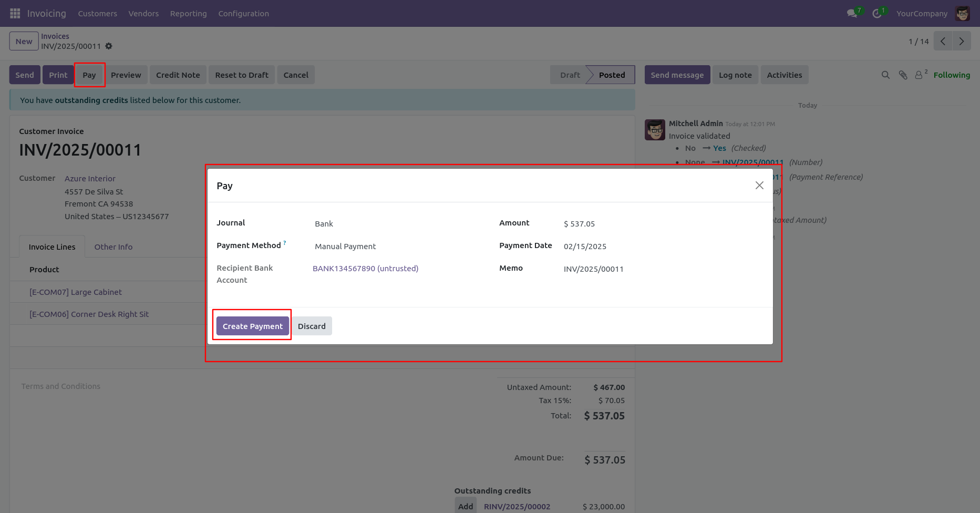Click the Log note button
This screenshot has height=513, width=980.
[735, 75]
